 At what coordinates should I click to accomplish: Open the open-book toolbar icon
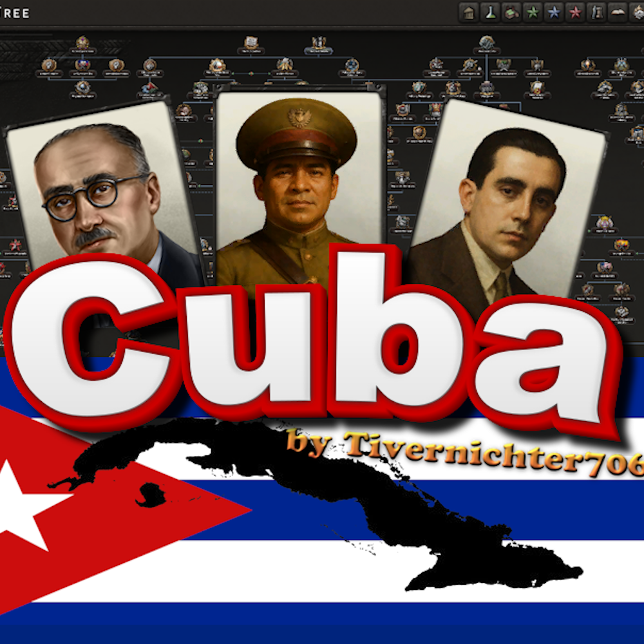[x=618, y=13]
